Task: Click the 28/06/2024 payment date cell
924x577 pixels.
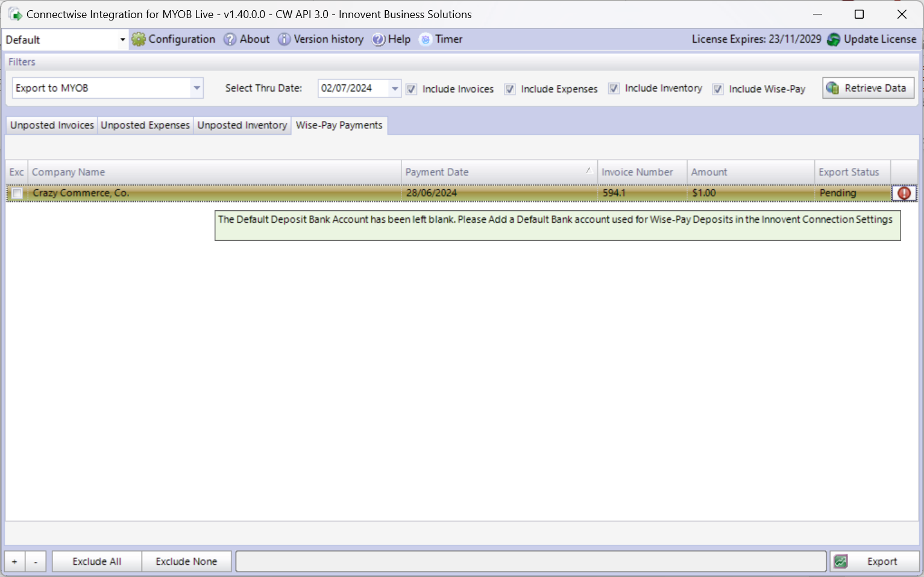Action: click(x=500, y=193)
